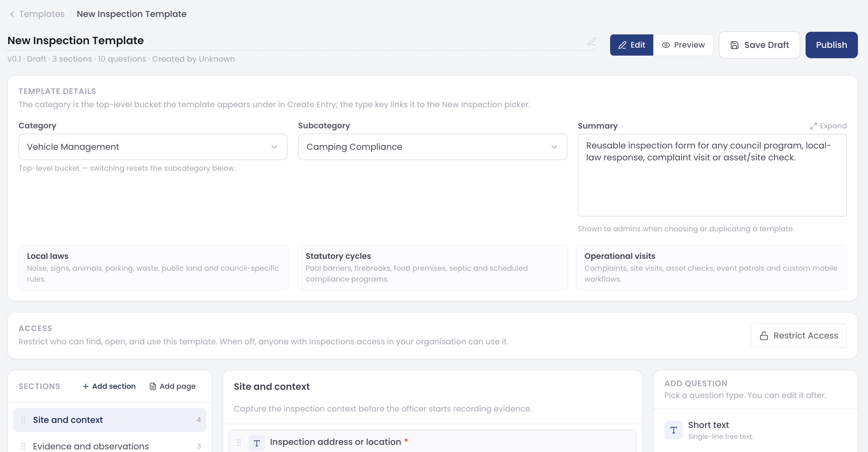Open the Category dropdown

(153, 147)
